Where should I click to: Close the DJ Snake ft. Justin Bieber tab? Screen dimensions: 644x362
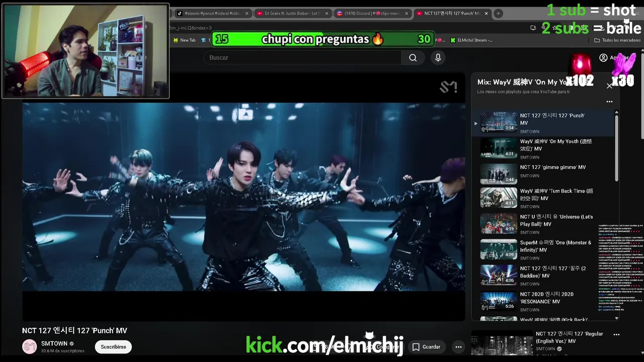(327, 14)
